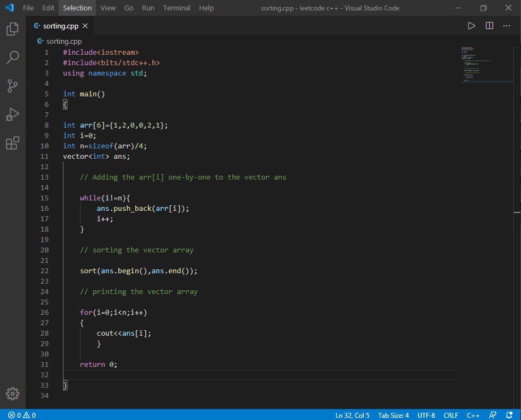Open the Edit menu
The width and height of the screenshot is (521, 420).
48,8
